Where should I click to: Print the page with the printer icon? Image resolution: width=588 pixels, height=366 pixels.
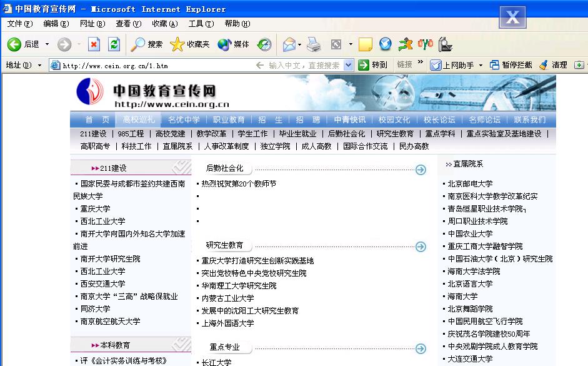[x=314, y=44]
